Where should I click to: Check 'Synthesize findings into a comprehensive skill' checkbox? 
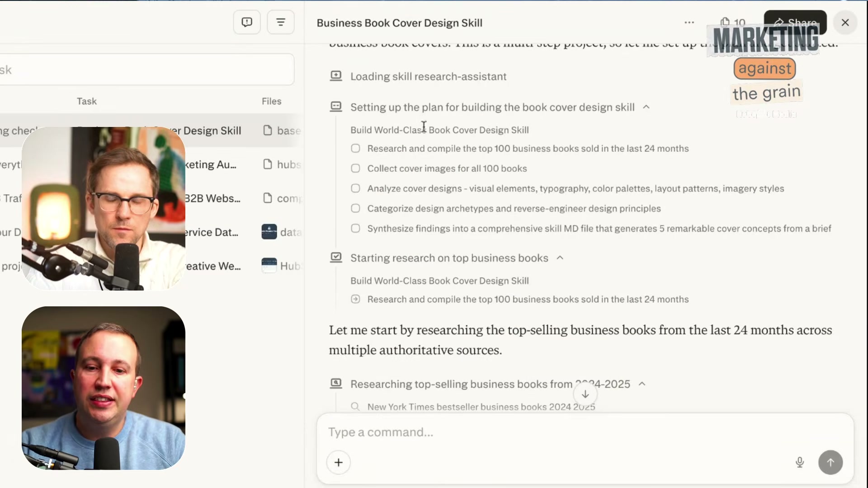[x=355, y=229]
